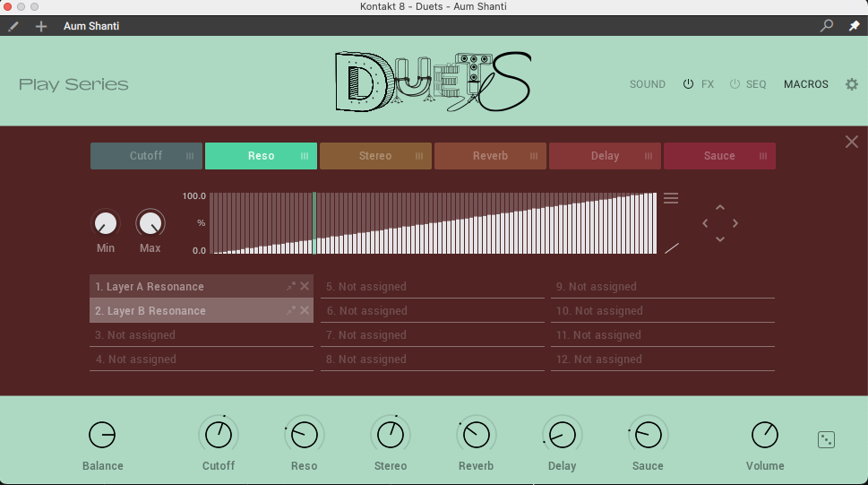
Task: Shift curve left with left arrow
Action: click(705, 223)
